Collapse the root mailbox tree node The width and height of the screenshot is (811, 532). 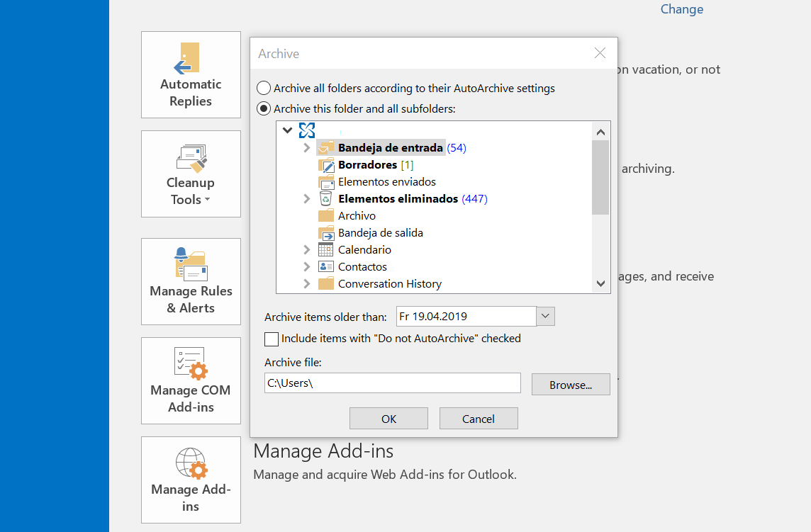click(x=287, y=130)
